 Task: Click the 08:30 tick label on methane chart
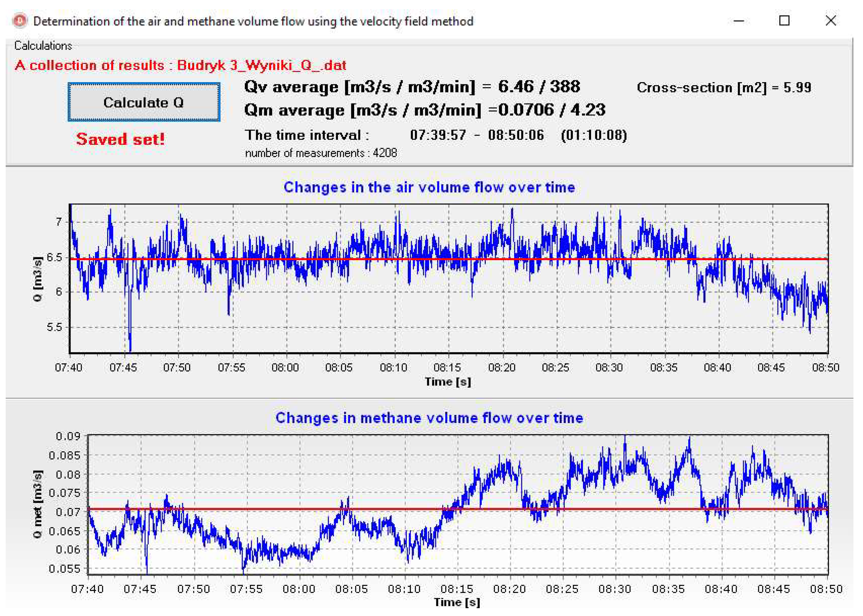(x=615, y=589)
